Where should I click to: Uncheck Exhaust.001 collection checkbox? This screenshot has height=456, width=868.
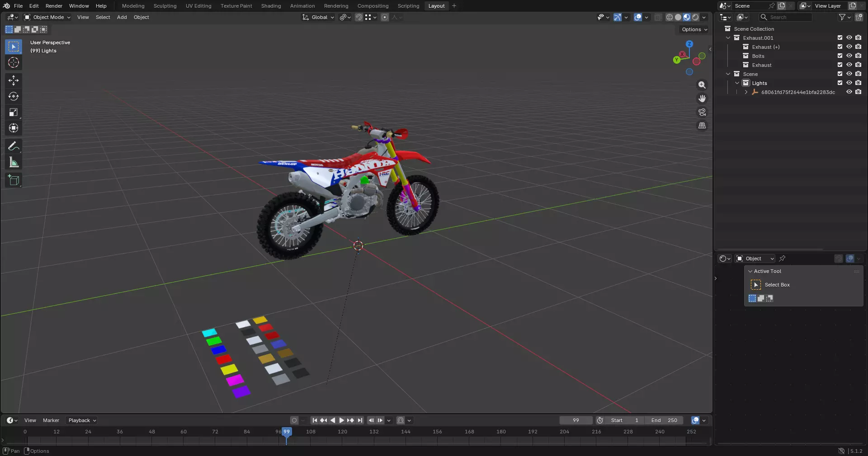840,38
